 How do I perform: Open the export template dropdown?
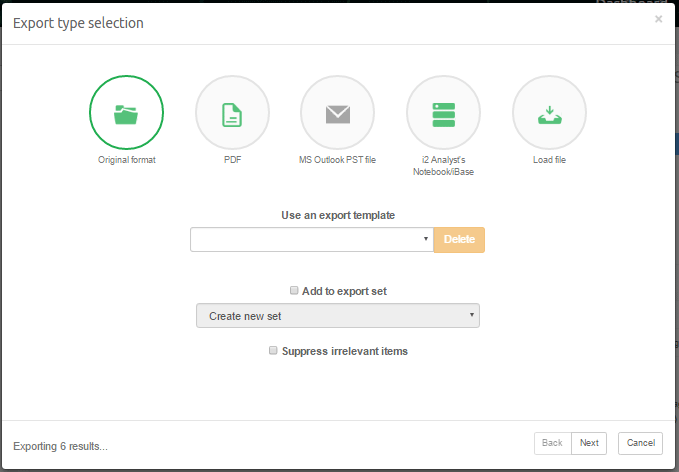311,240
